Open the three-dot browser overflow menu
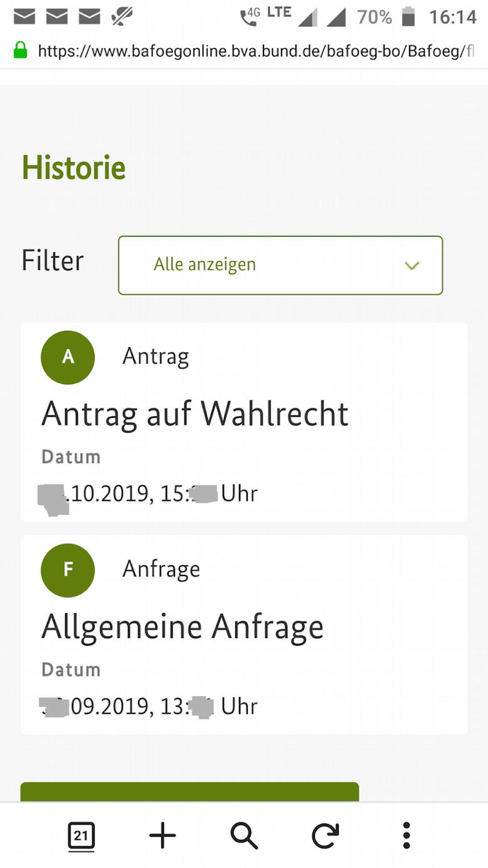The height and width of the screenshot is (868, 488). [406, 836]
